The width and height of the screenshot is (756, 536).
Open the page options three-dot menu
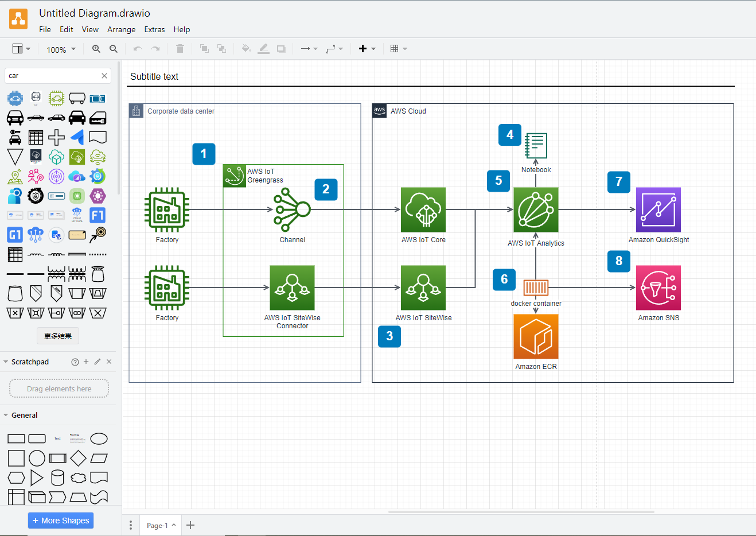point(131,525)
